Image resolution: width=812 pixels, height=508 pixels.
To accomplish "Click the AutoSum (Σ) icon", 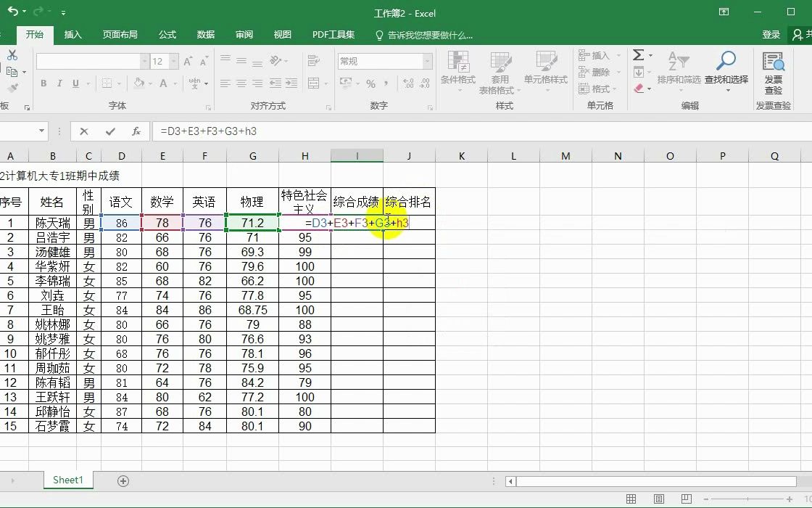I will 638,55.
